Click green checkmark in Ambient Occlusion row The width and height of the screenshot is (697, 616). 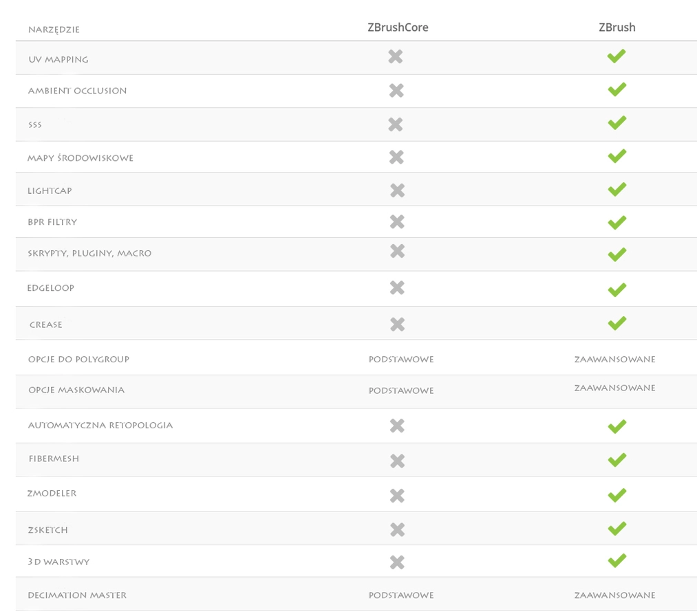617,89
